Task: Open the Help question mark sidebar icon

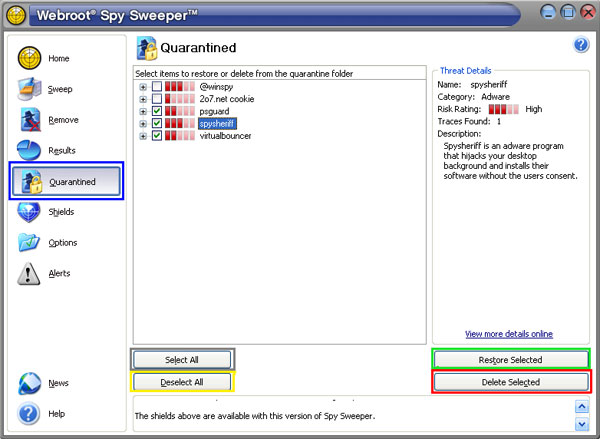Action: pyautogui.click(x=29, y=413)
